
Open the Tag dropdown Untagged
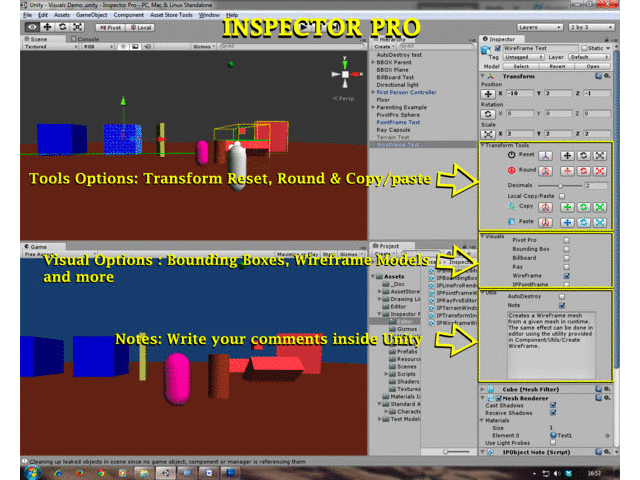coord(524,57)
